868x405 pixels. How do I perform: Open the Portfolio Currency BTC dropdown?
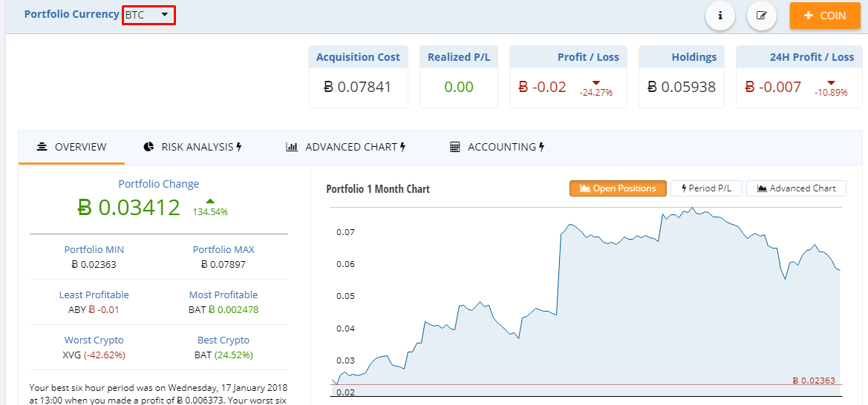tap(149, 15)
